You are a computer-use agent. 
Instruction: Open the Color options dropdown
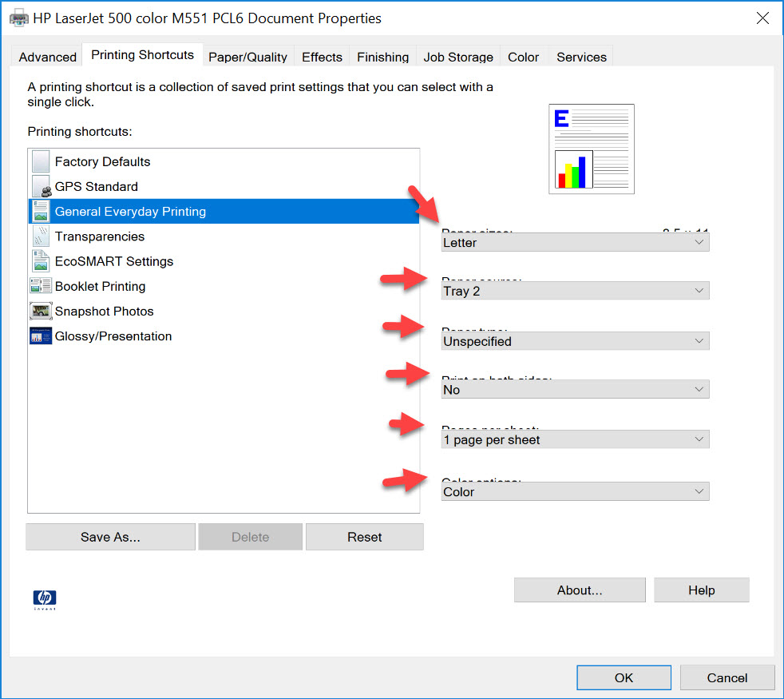[575, 491]
